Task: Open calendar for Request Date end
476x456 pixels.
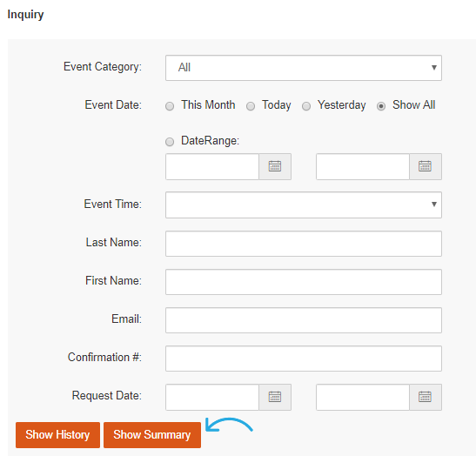Action: [x=425, y=397]
